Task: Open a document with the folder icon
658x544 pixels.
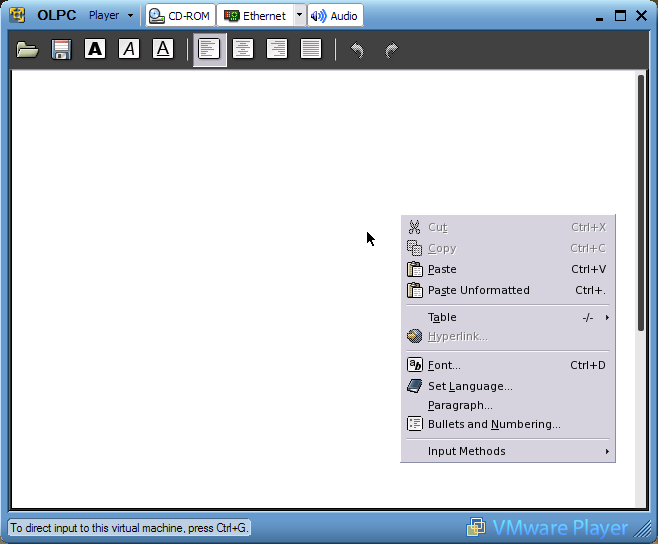Action: coord(27,50)
